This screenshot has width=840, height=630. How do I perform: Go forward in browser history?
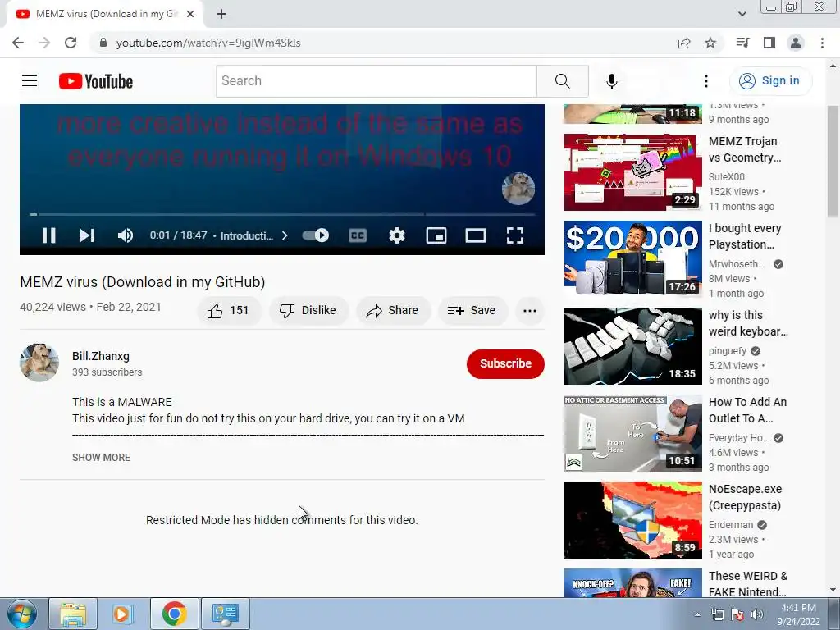(44, 43)
